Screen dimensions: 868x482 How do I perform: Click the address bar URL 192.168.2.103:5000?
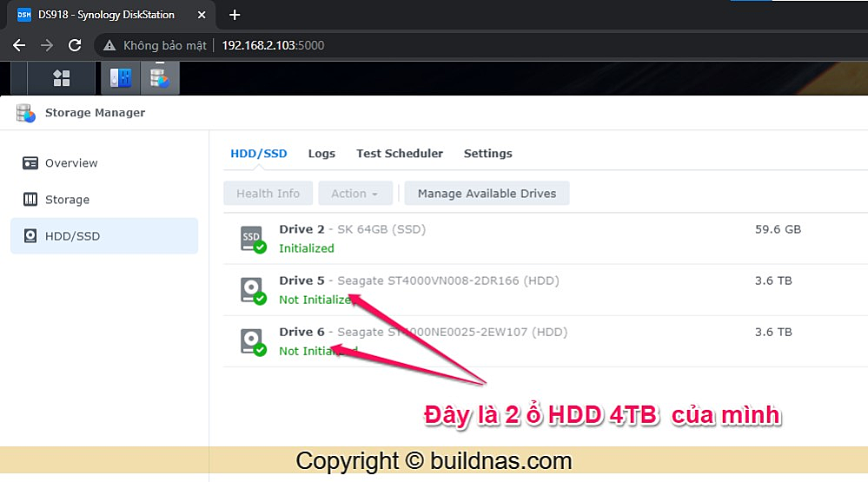pos(273,45)
